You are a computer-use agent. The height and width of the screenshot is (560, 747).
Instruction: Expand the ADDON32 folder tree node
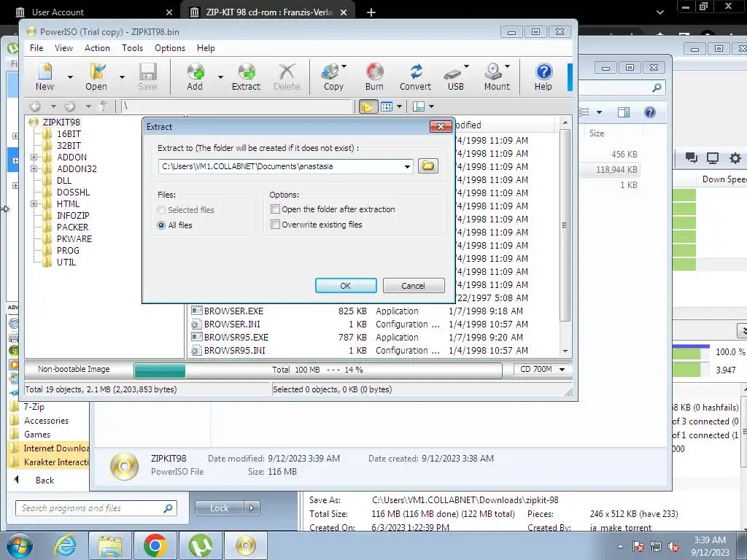click(x=34, y=168)
